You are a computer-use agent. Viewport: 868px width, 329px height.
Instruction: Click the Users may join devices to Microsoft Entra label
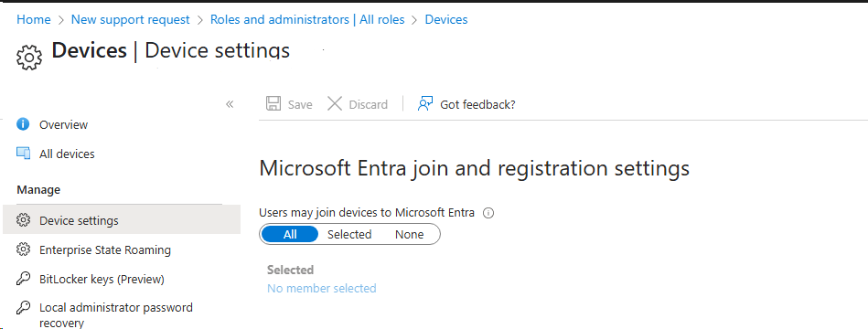pos(367,212)
